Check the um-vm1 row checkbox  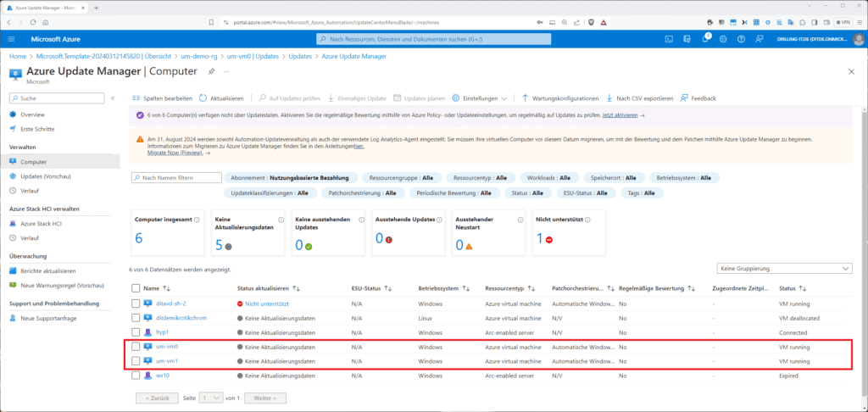click(x=136, y=361)
